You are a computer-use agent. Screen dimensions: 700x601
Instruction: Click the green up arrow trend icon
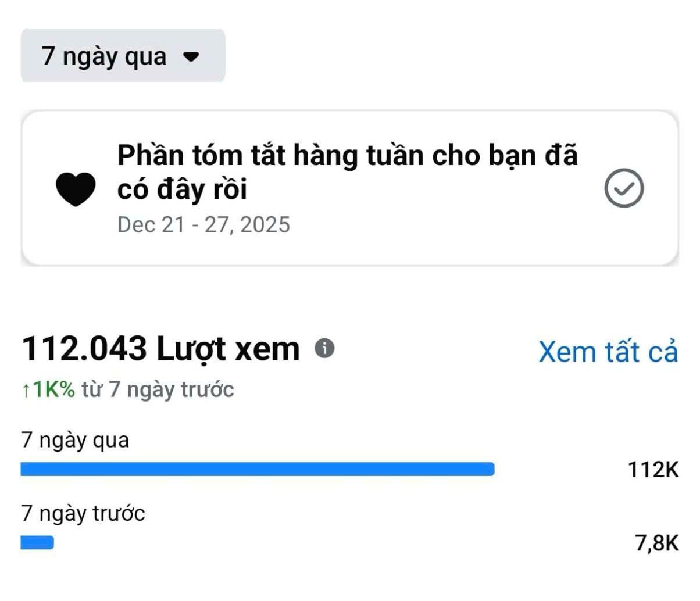pyautogui.click(x=26, y=391)
